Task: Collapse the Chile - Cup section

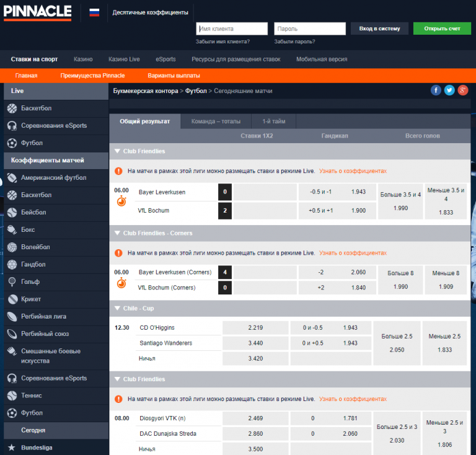Action: [x=118, y=308]
